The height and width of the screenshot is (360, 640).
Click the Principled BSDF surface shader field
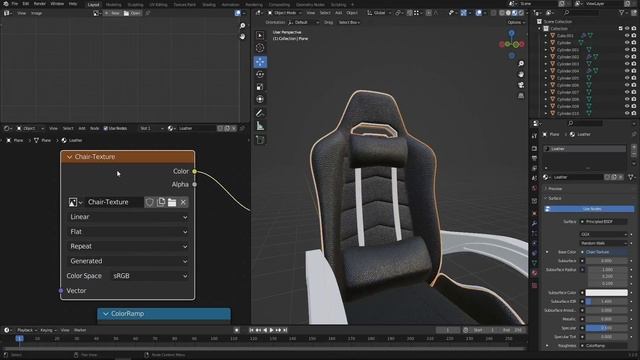(x=603, y=222)
